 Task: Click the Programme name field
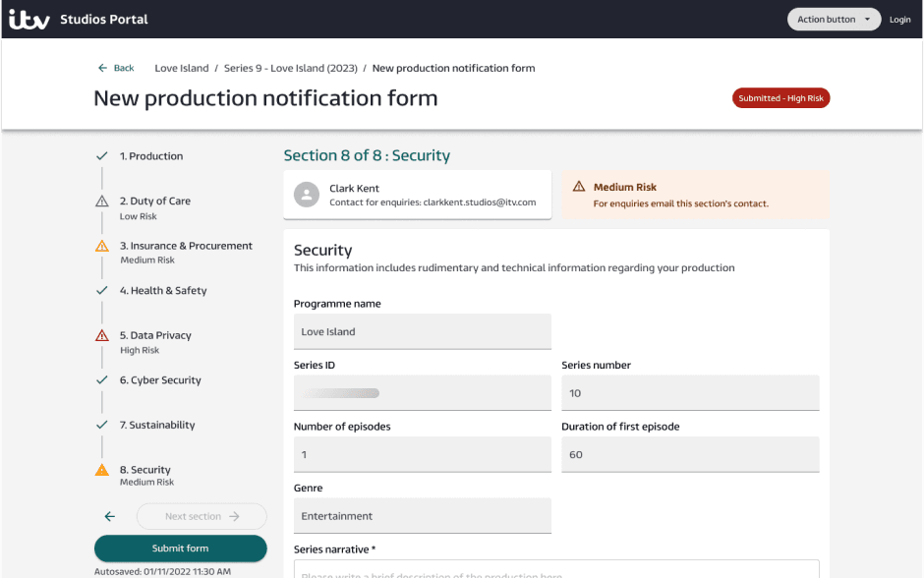tap(423, 331)
